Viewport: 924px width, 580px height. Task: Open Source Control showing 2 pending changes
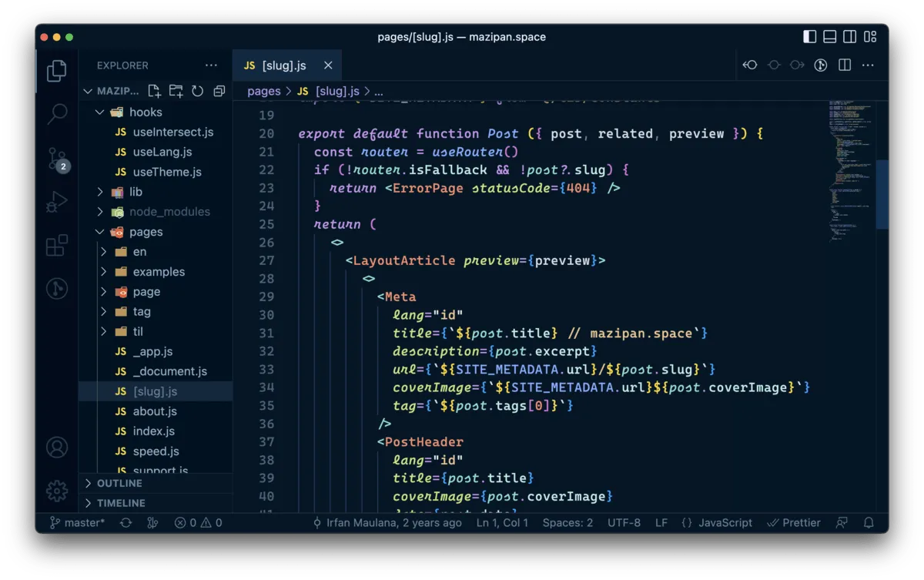(57, 157)
